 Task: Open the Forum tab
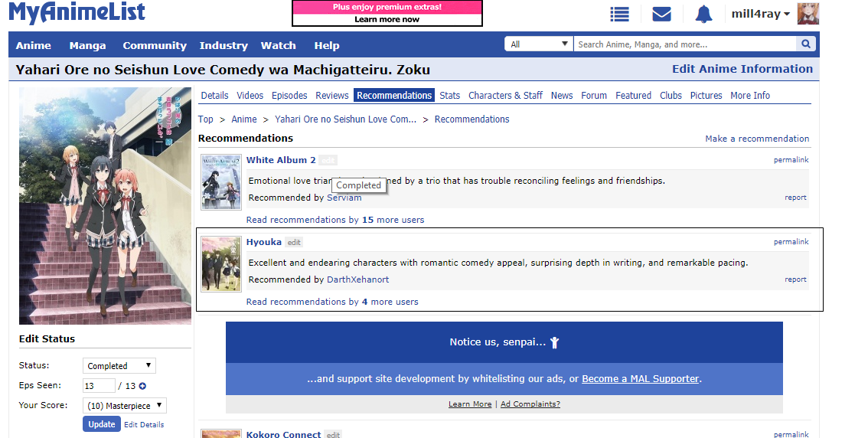(594, 95)
